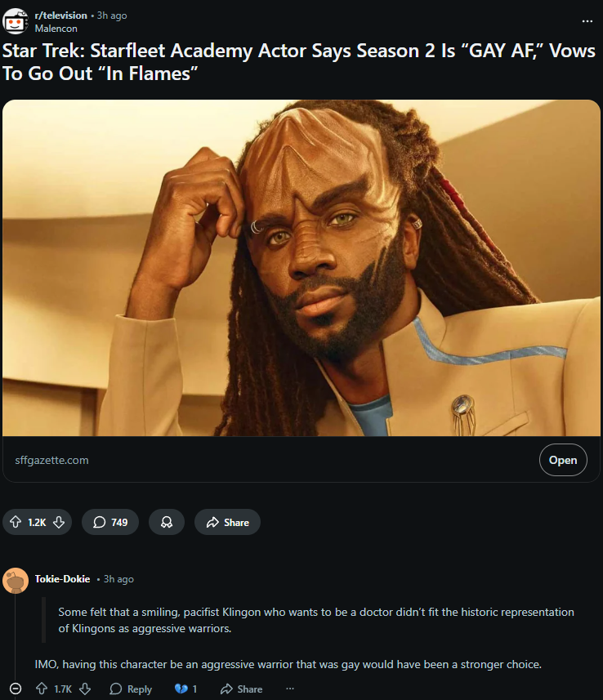This screenshot has width=603, height=700.
Task: Reply to Tokie-Dokie's comment
Action: click(x=131, y=689)
